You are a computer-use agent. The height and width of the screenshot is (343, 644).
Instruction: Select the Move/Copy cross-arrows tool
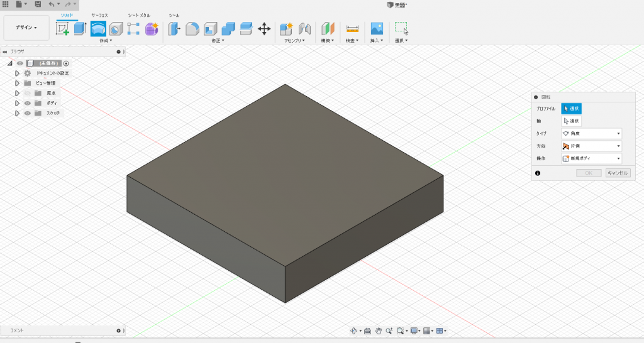click(264, 29)
